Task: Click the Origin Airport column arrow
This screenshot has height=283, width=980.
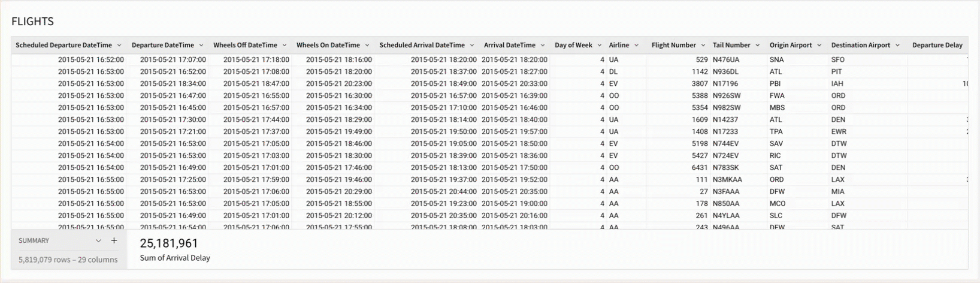Action: point(819,46)
